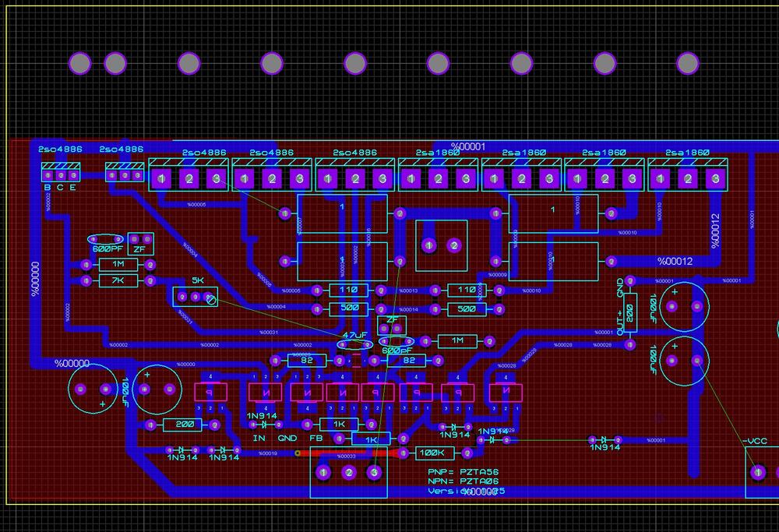Select the FB label text
The height and width of the screenshot is (532, 779).
[316, 439]
